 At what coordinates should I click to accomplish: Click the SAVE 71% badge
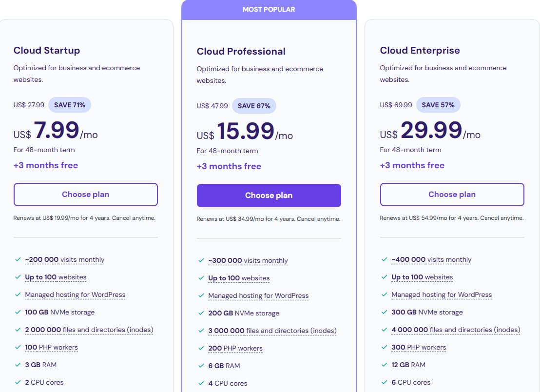(x=69, y=105)
